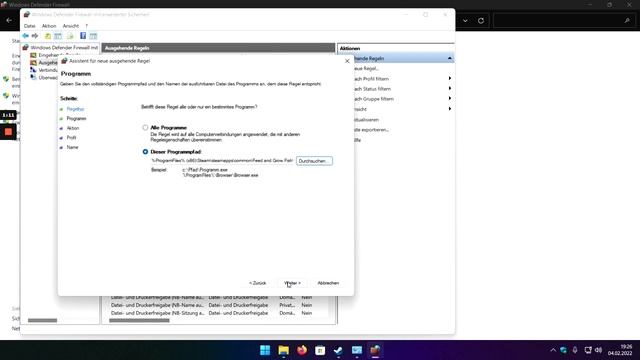This screenshot has width=640, height=360.
Task: Click the back arrow in the MMC toolbar
Action: coord(26,36)
